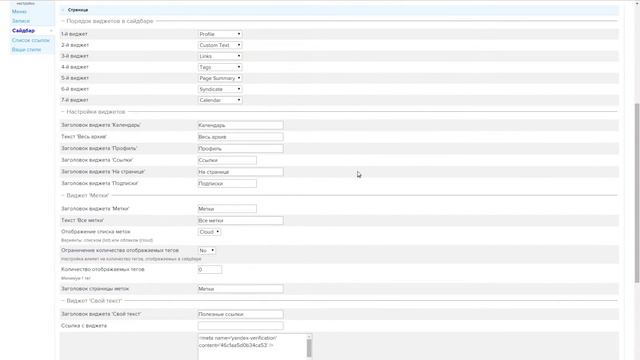Click the 'Ссылка с виджета' label
The image size is (640, 360).
[84, 326]
